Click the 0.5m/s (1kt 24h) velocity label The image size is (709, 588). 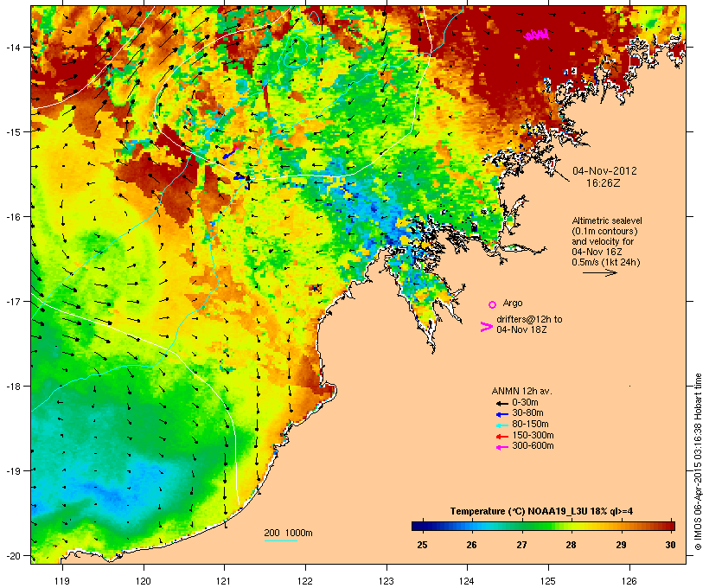point(606,262)
